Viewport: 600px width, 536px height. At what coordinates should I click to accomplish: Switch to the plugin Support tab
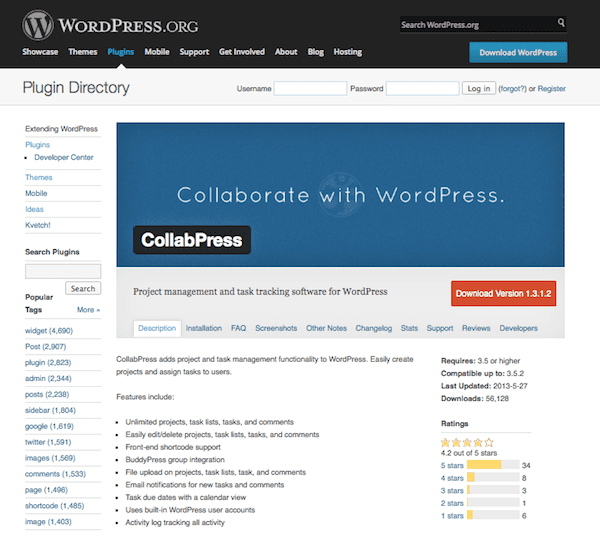tap(440, 328)
